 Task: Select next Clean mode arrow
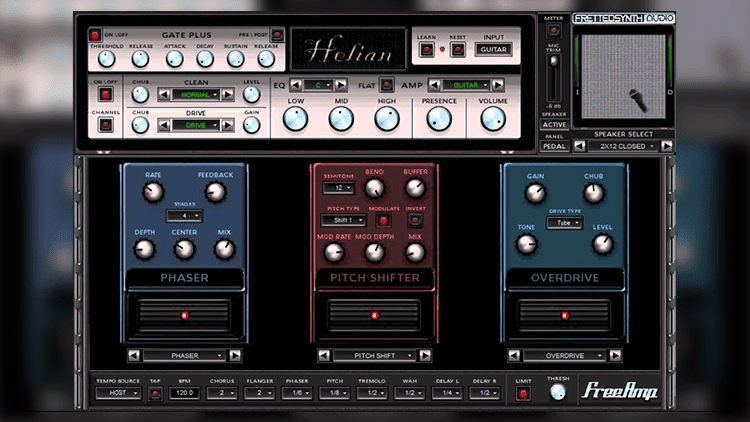click(x=228, y=95)
